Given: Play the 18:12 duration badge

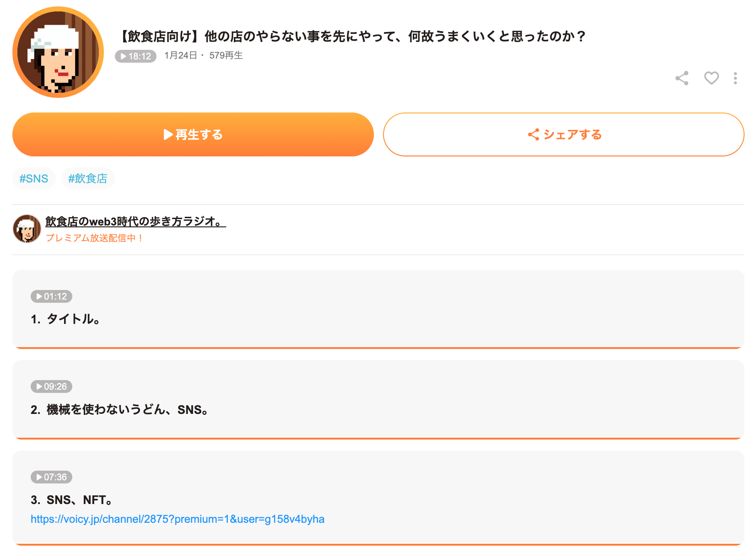Looking at the screenshot, I should [x=135, y=56].
